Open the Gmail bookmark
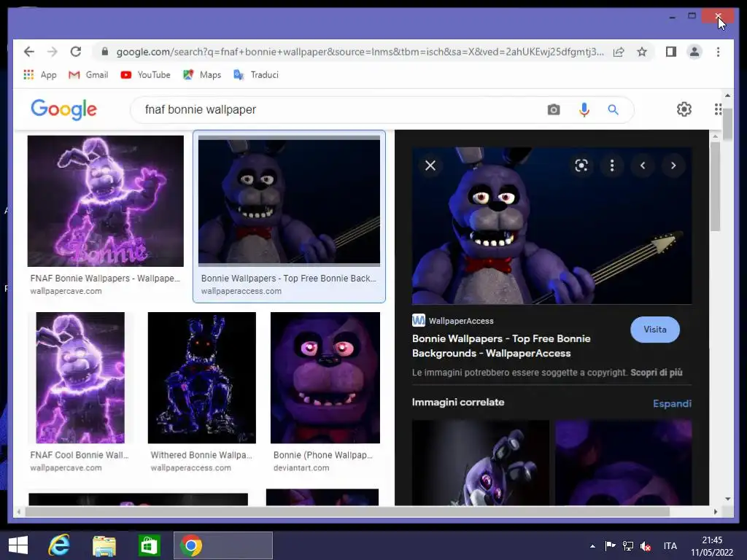 click(88, 75)
